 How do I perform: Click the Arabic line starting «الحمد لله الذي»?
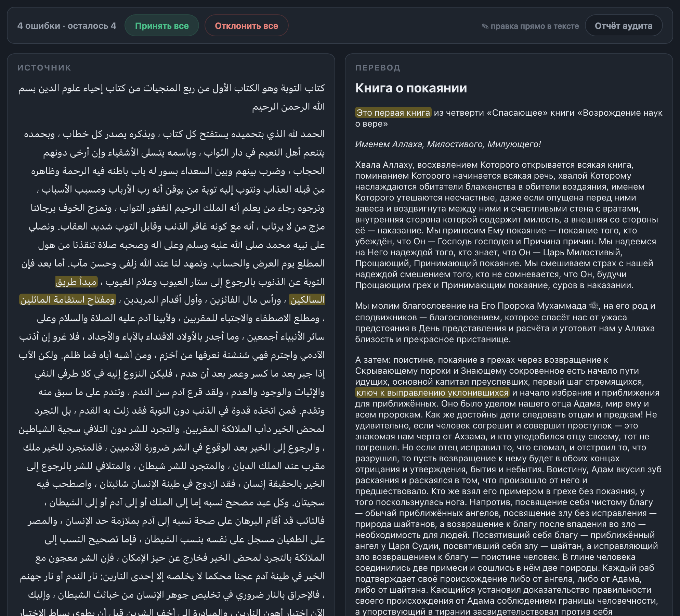pos(174,134)
